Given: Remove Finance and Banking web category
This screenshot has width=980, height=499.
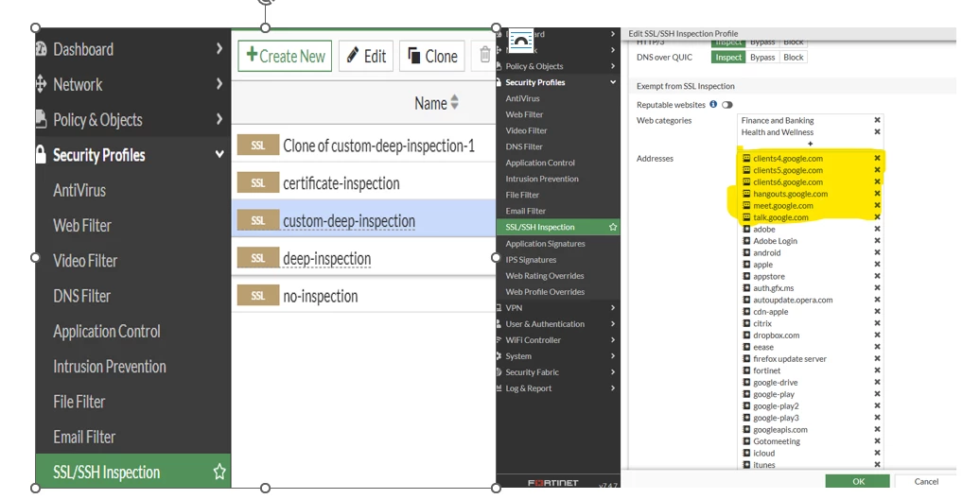Looking at the screenshot, I should (x=877, y=120).
